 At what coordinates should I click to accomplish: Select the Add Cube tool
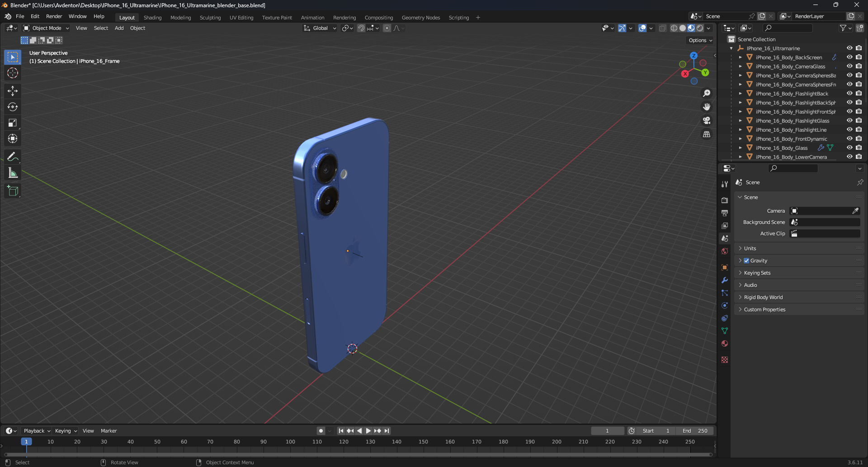tap(13, 191)
